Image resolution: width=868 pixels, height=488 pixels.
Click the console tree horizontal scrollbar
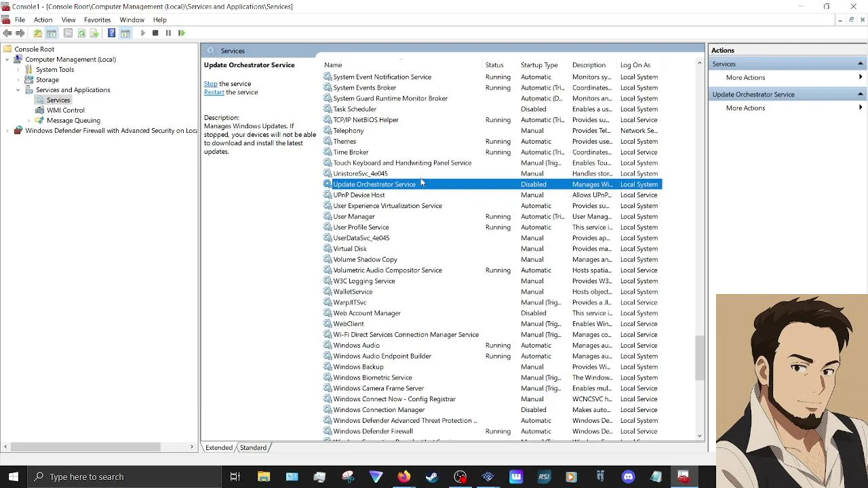[x=85, y=447]
